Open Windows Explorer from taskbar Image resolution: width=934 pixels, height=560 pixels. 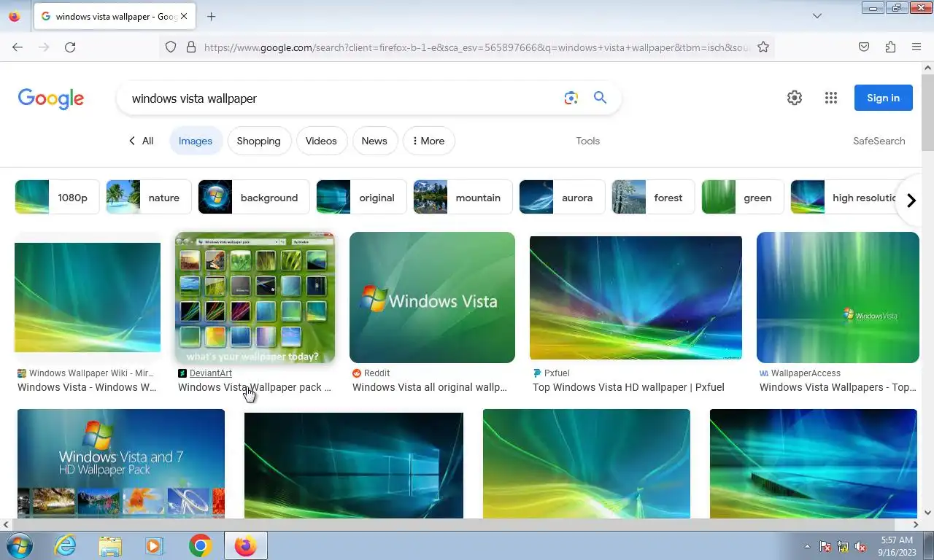click(110, 545)
